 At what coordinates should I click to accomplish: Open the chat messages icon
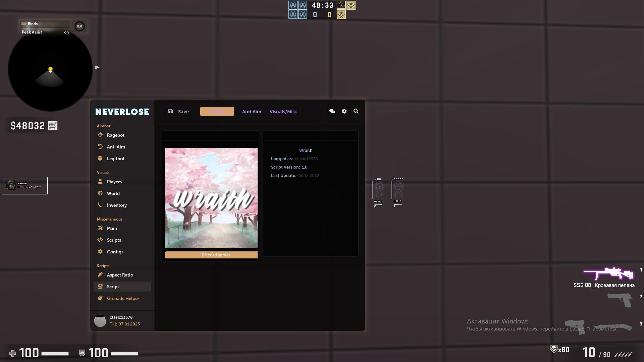332,111
